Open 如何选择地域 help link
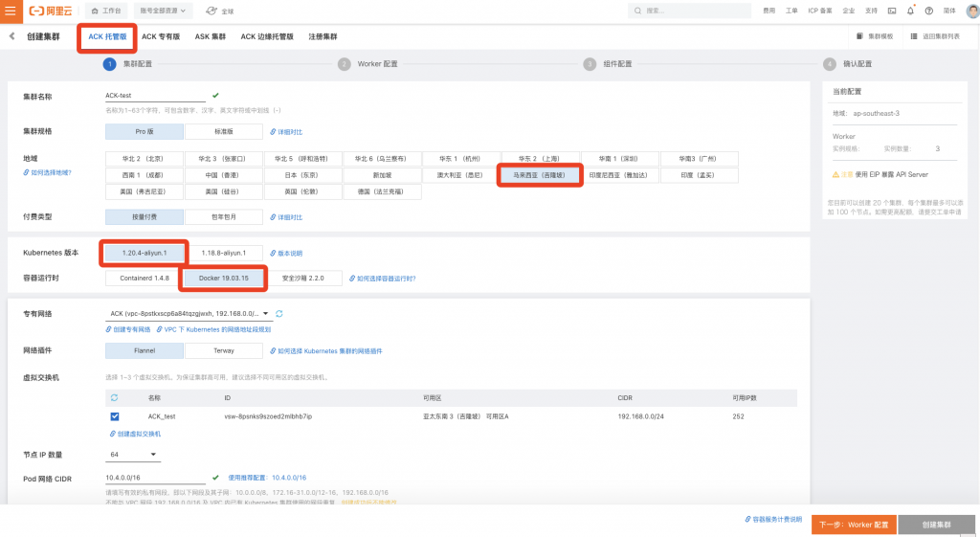 tap(48, 172)
